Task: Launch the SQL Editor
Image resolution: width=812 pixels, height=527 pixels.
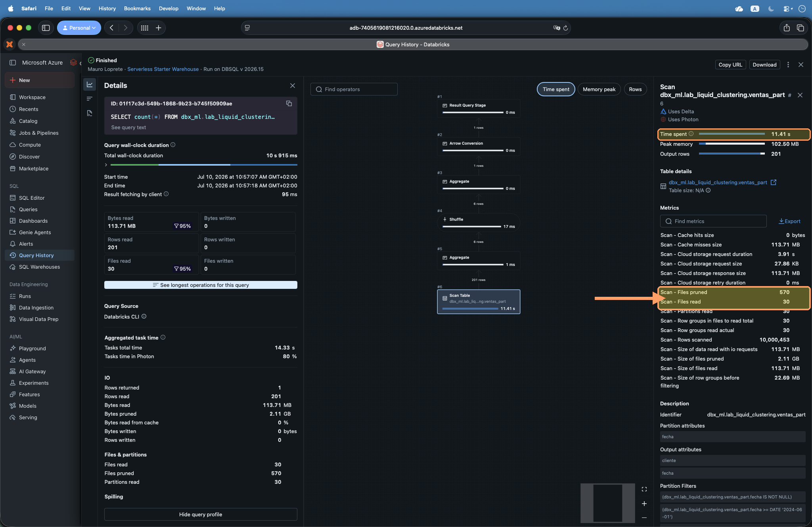Action: (x=32, y=198)
